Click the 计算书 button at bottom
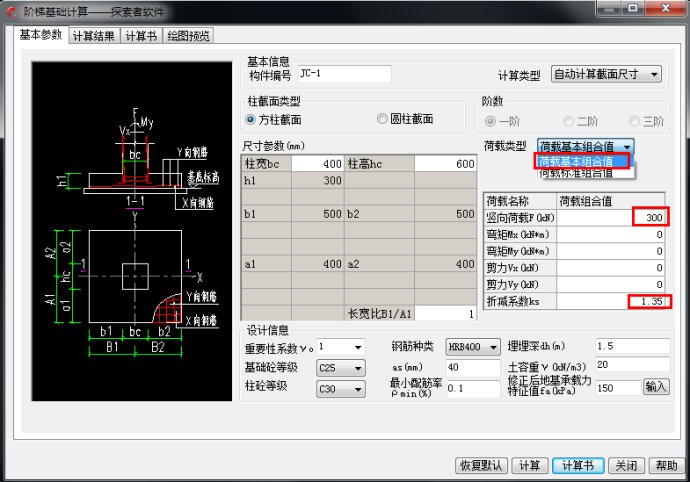This screenshot has height=482, width=690. tap(578, 465)
